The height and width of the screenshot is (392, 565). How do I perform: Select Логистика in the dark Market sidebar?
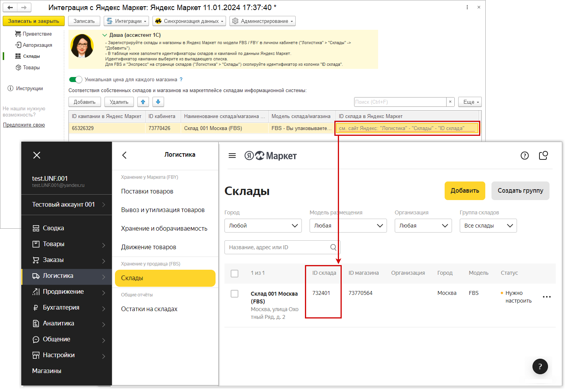pos(67,276)
